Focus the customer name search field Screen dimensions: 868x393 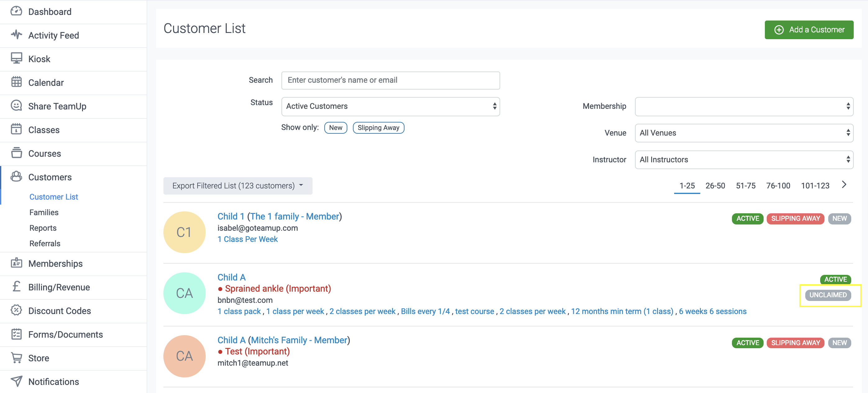[x=390, y=80]
